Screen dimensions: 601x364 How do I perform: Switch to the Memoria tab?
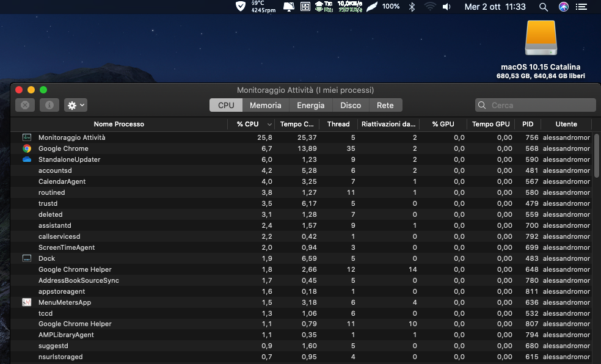click(266, 105)
